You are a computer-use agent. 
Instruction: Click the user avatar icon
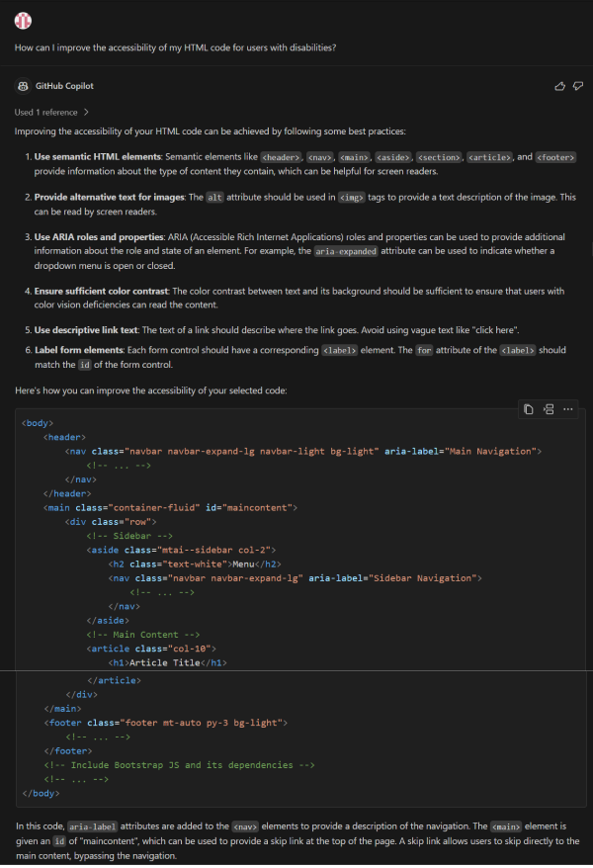coord(23,21)
